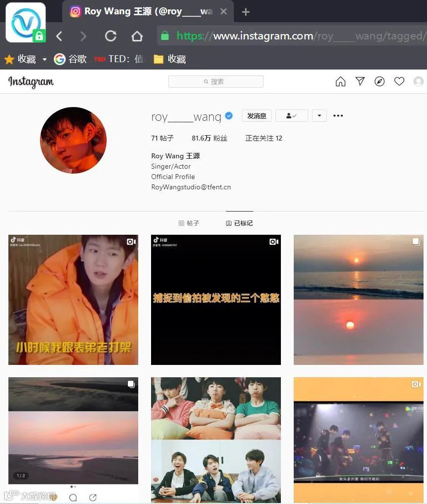Screen dimensions: 427x504
Task: Click the browser forward arrow
Action: [83, 36]
